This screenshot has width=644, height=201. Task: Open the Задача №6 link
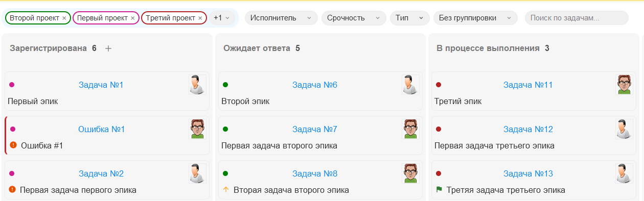pos(315,85)
